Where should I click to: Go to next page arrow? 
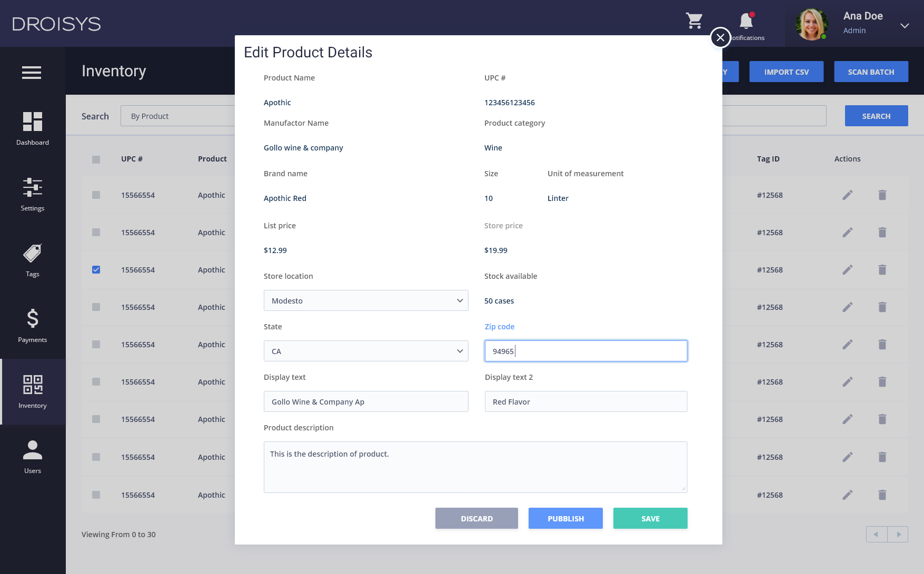point(898,535)
